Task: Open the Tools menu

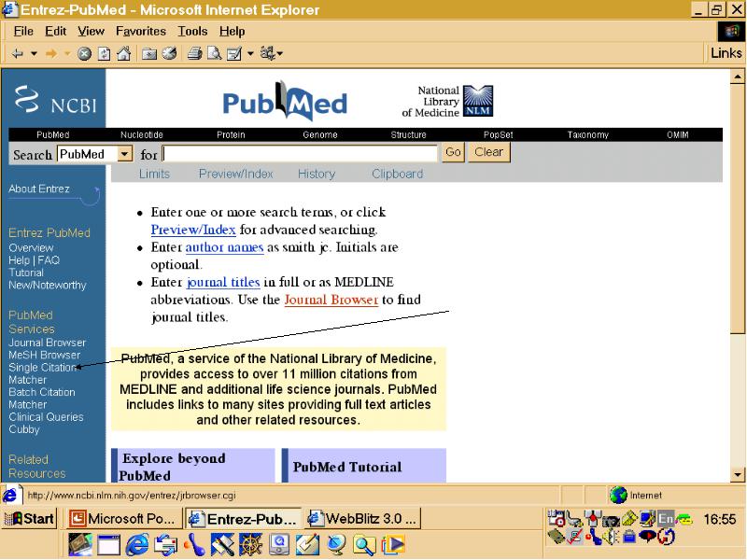Action: [192, 32]
